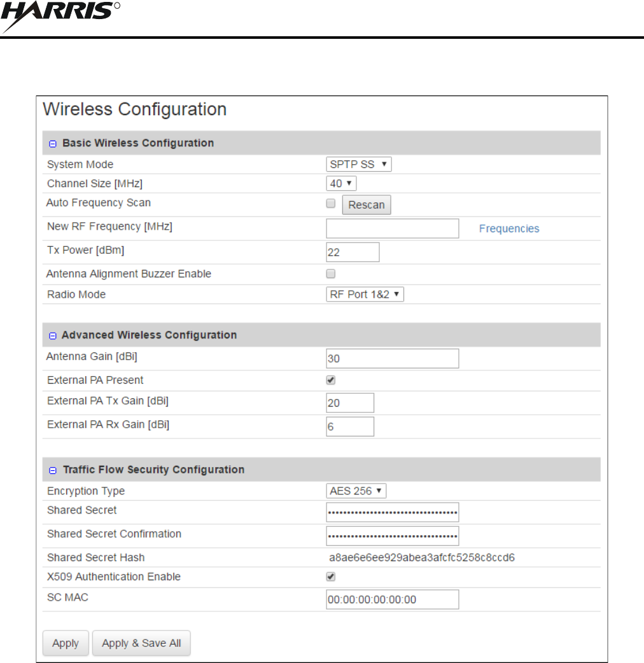Open the Channel Size dropdown
Viewport: 644px width, 663px height.
pyautogui.click(x=341, y=183)
